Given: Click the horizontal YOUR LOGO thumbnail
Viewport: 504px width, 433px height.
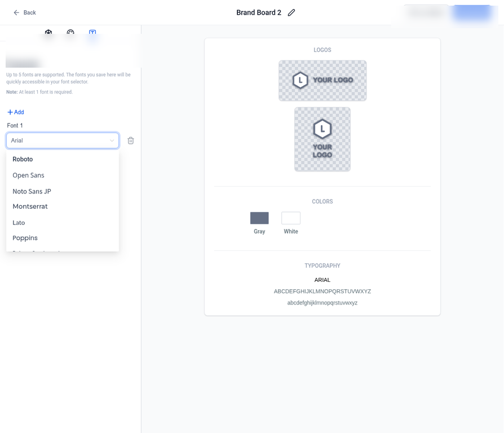Looking at the screenshot, I should pyautogui.click(x=322, y=81).
